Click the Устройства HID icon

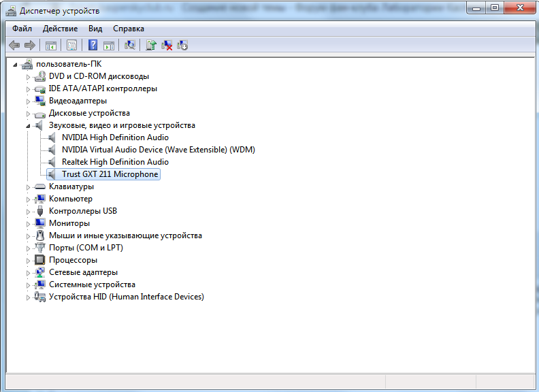40,297
